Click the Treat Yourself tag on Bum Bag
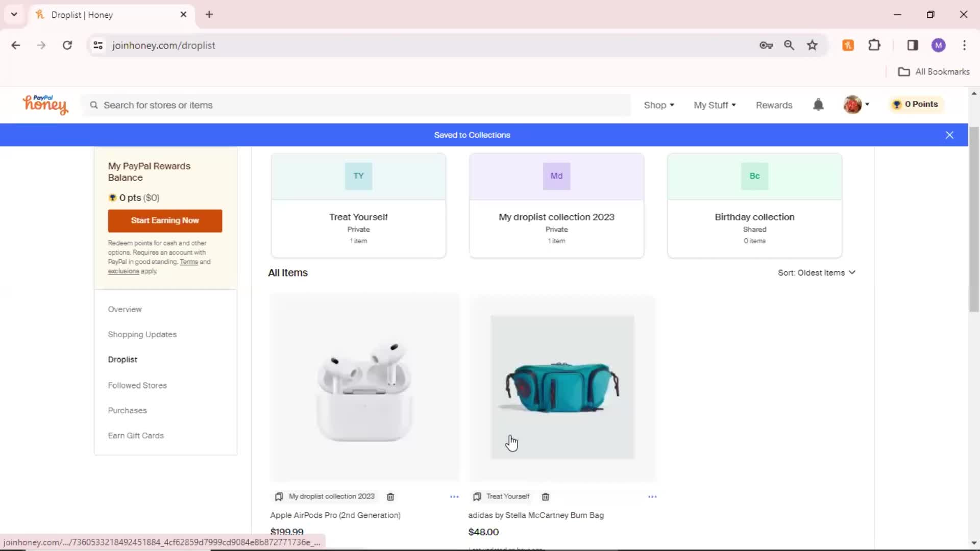The height and width of the screenshot is (551, 980). click(508, 496)
